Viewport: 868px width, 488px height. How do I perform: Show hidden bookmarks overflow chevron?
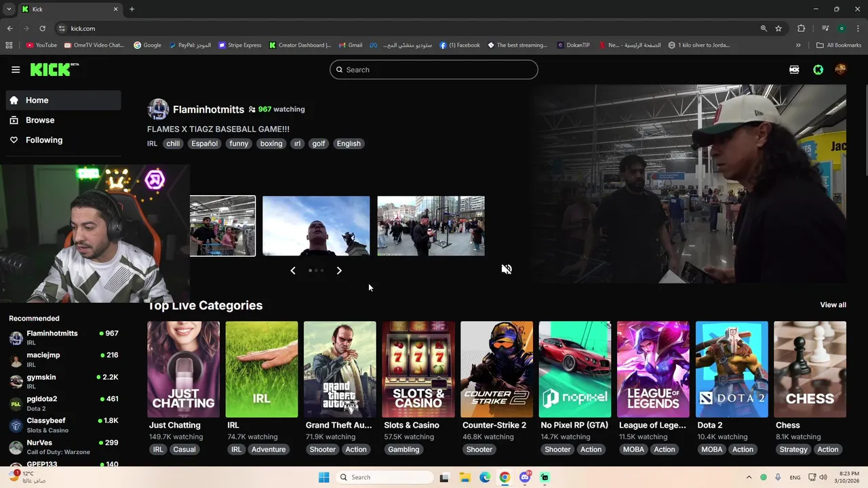798,45
